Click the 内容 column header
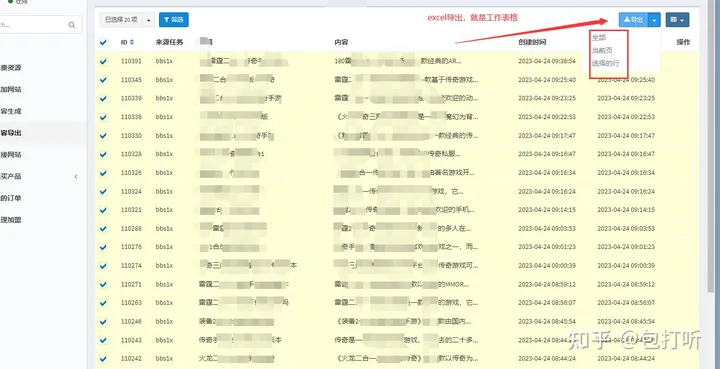This screenshot has width=720, height=369. click(341, 42)
